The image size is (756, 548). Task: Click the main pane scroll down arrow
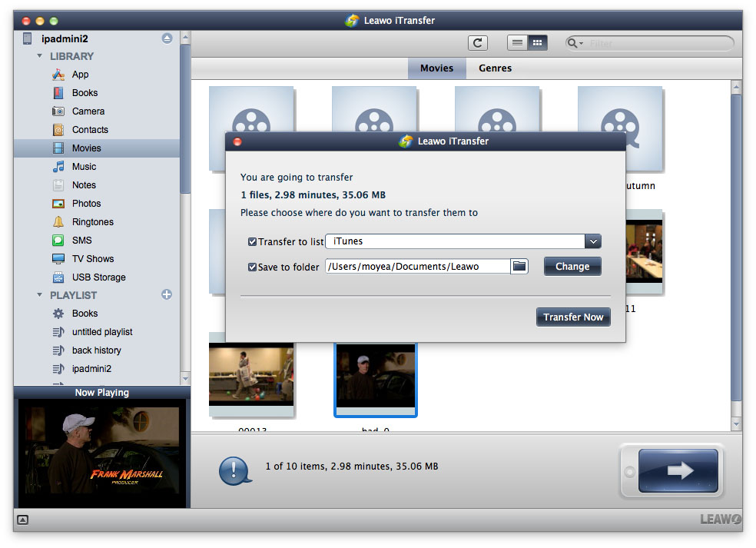[736, 424]
